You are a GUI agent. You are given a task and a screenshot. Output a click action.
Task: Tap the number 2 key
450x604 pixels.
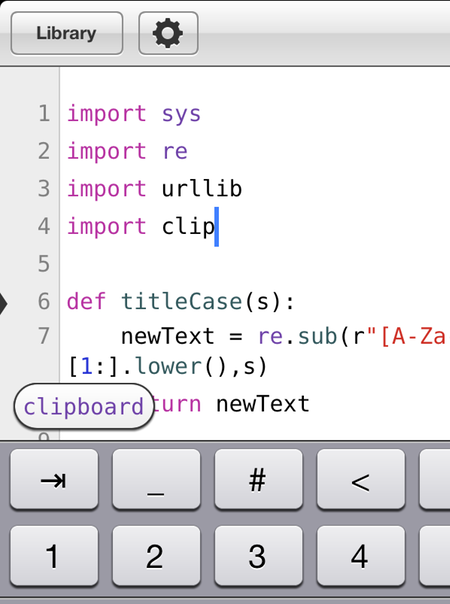[x=156, y=556]
